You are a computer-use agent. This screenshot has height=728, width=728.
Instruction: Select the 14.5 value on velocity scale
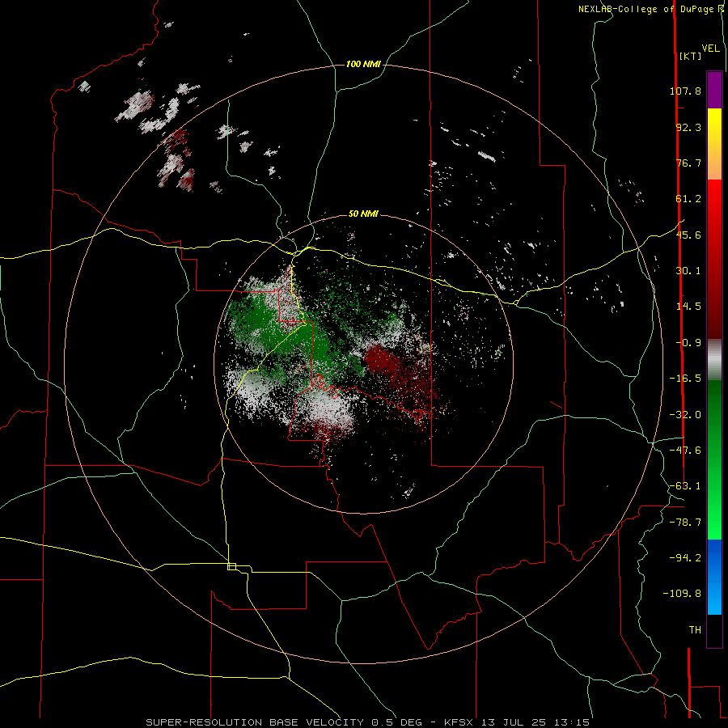(x=688, y=307)
